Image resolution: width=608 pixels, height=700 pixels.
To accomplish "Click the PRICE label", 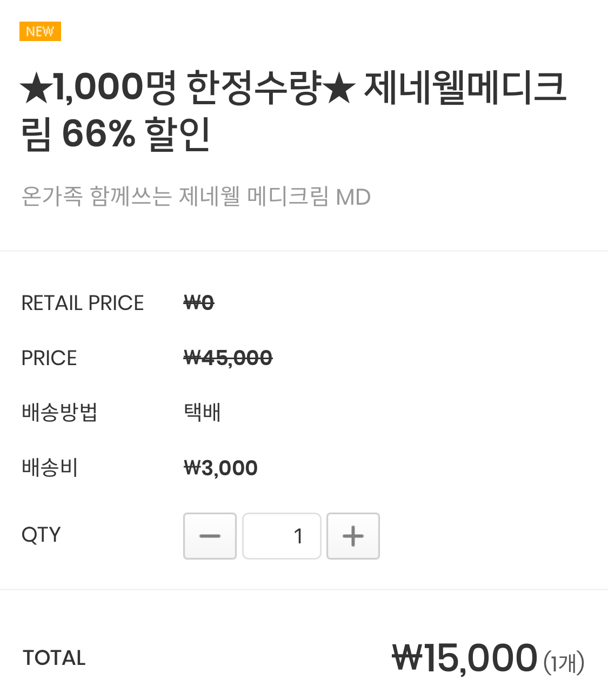I will click(49, 358).
